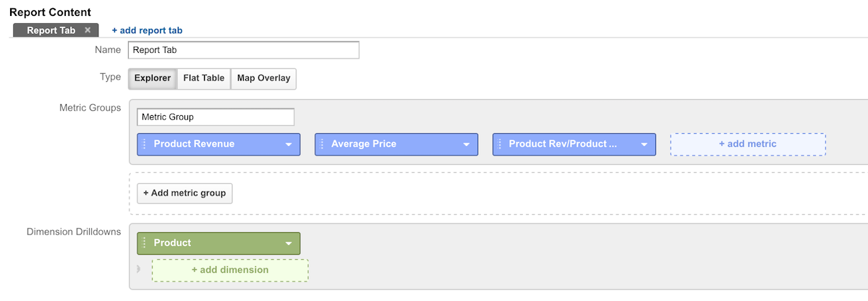Click the add metric placeholder
The width and height of the screenshot is (868, 301).
point(748,144)
